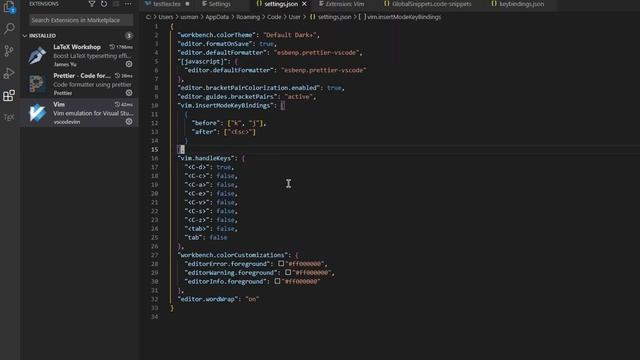Click the Code breadcrumb segment
Screen dimensions: 640x360
[x=274, y=17]
